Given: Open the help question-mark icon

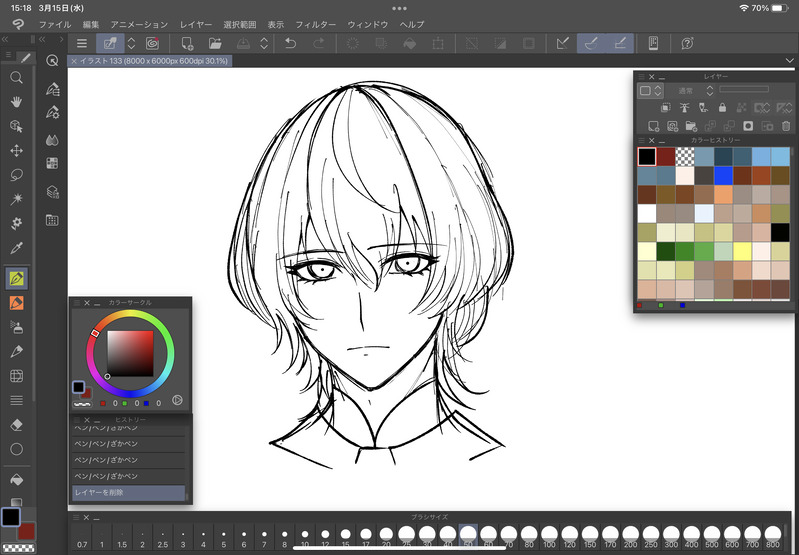Looking at the screenshot, I should (x=687, y=43).
